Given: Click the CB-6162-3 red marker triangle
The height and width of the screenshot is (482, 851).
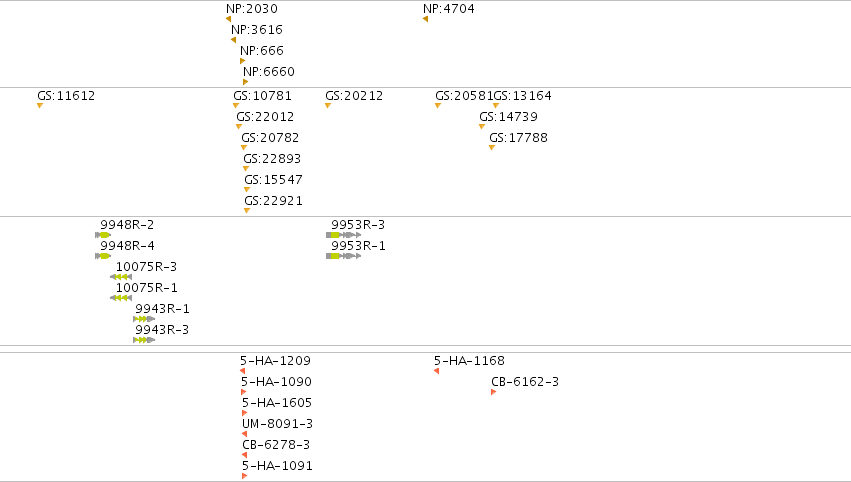Looking at the screenshot, I should click(493, 392).
